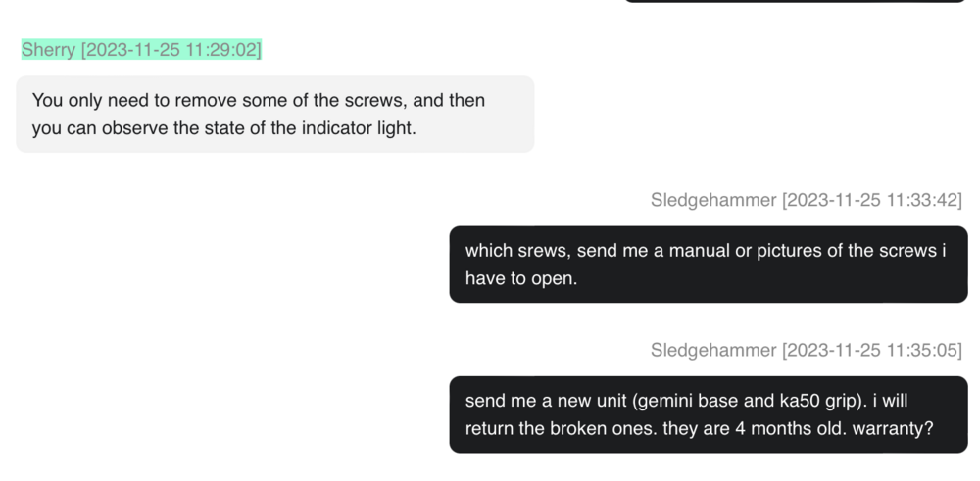980x481 pixels.
Task: Click the "which srews" message bubble
Action: click(x=708, y=265)
